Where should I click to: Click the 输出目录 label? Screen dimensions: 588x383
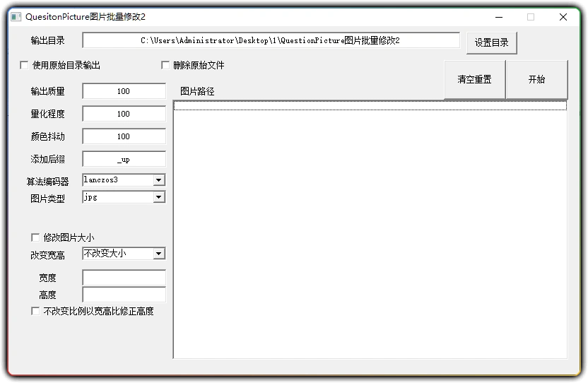click(47, 40)
